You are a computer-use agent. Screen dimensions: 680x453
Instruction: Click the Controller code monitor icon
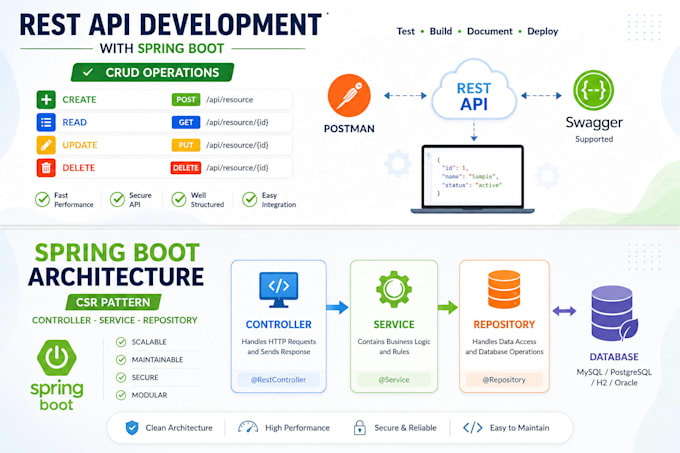[278, 290]
